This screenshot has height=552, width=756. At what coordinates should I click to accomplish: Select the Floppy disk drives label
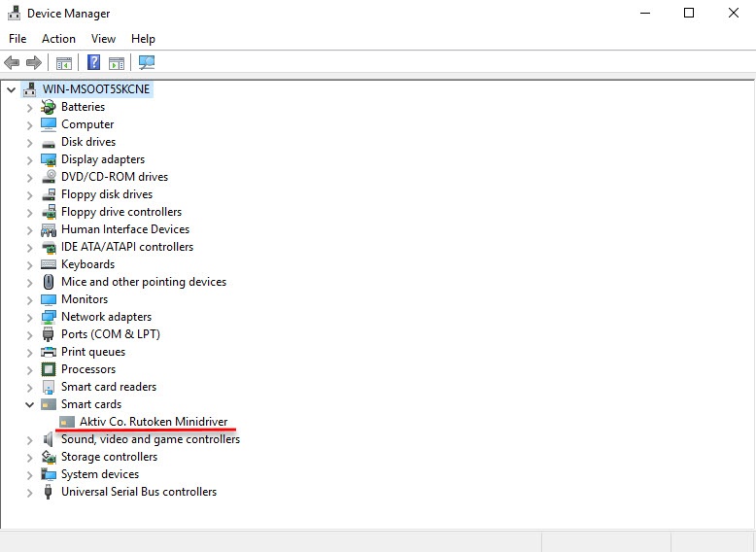107,194
